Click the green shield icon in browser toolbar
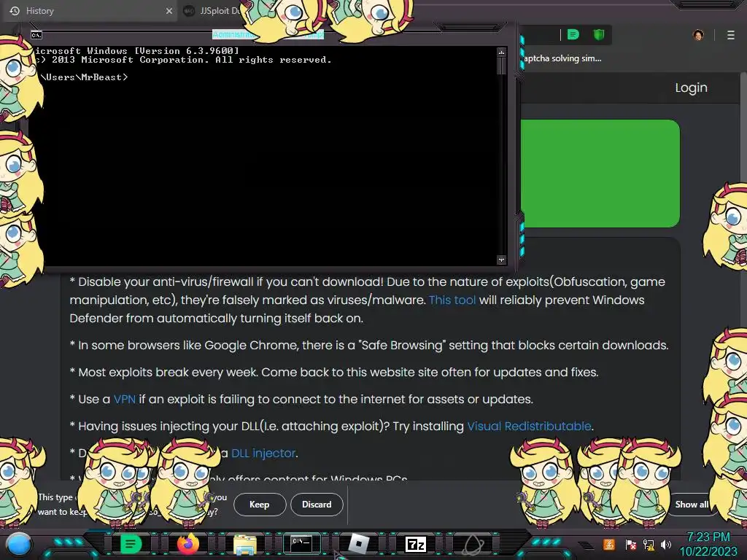 pos(599,34)
